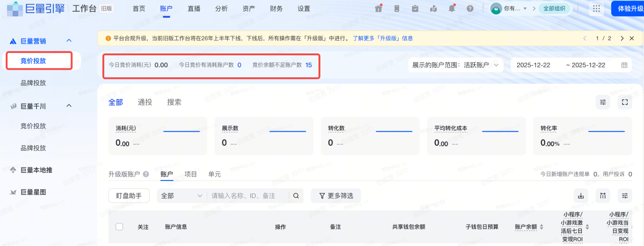Open 更多筛选 filter button

click(x=336, y=196)
